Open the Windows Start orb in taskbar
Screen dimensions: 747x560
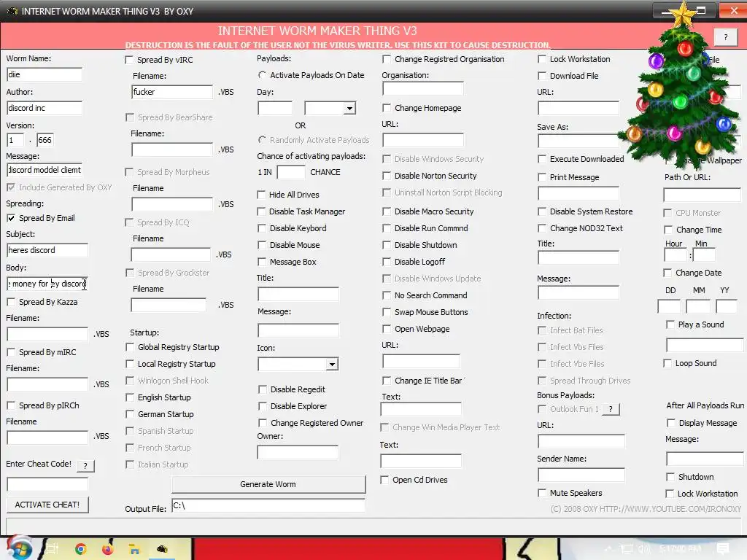point(19,548)
